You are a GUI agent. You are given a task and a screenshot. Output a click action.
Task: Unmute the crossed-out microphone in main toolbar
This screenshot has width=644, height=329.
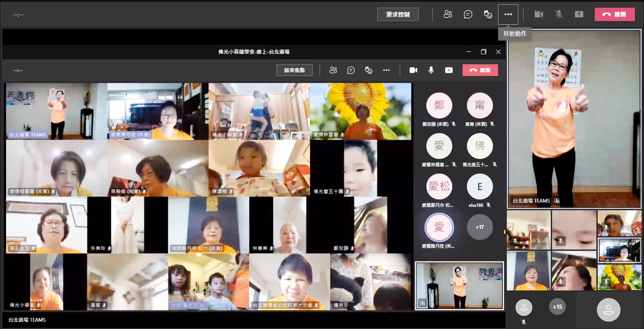[558, 14]
